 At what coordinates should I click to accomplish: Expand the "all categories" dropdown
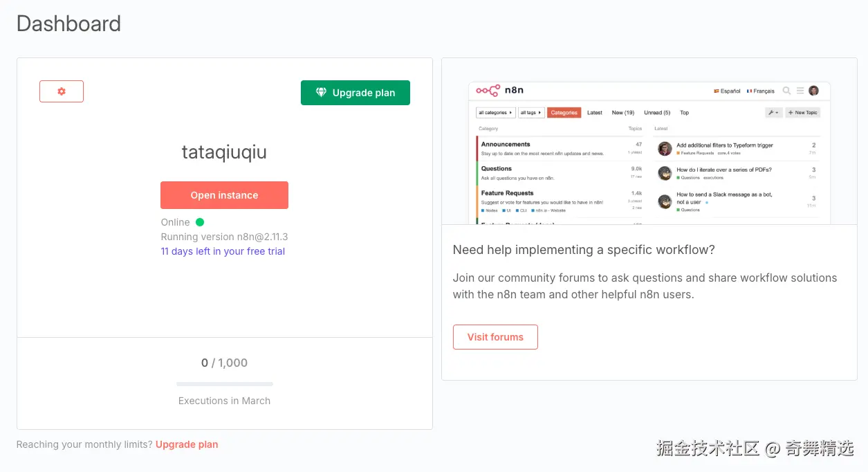(x=495, y=113)
